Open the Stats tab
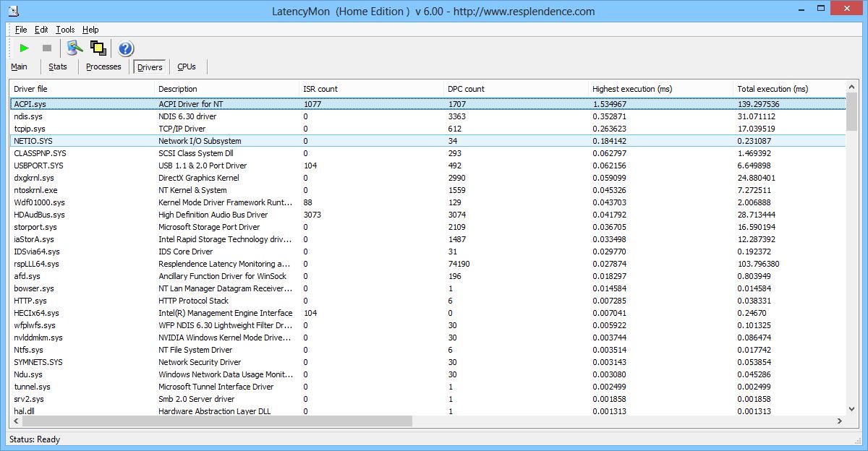This screenshot has height=451, width=868. click(58, 66)
